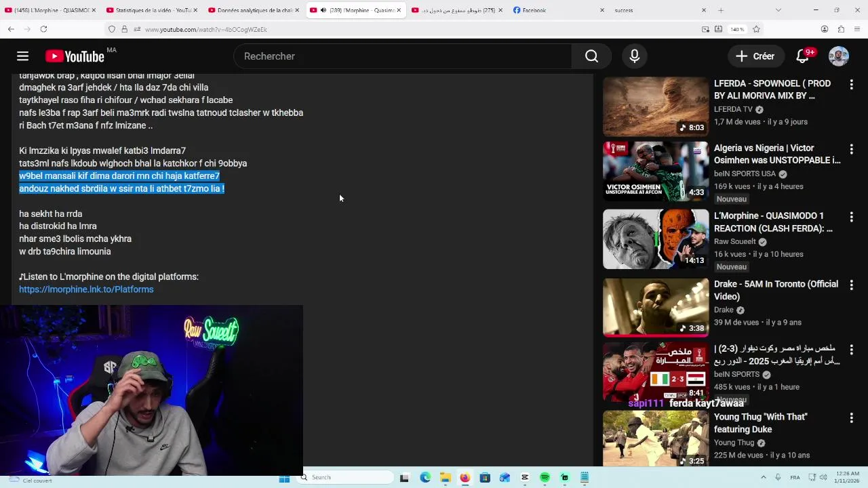Open Microsoft Store from taskbar

click(x=485, y=478)
